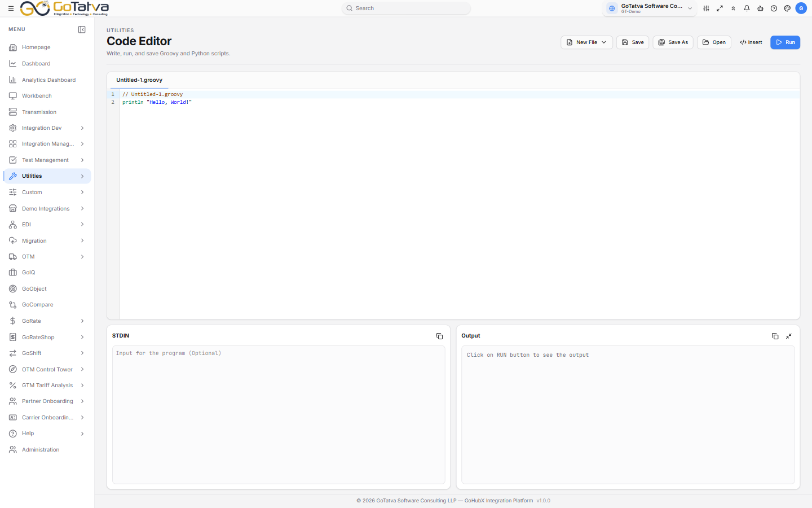Expand OTM Control Tower submenu chevron
812x508 pixels.
pos(82,370)
